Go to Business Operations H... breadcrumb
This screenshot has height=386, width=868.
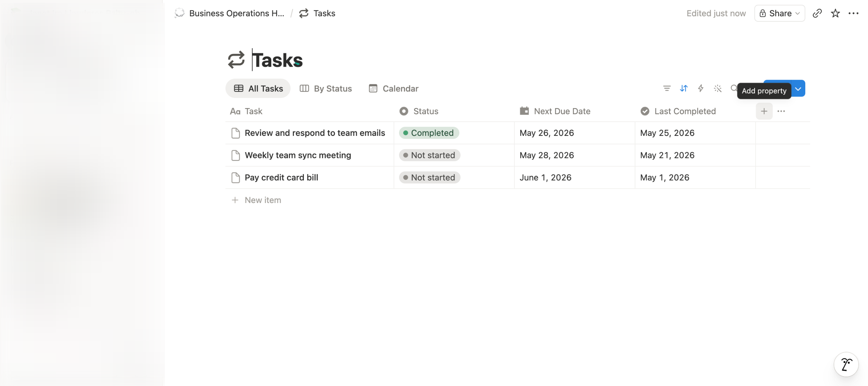pyautogui.click(x=237, y=13)
